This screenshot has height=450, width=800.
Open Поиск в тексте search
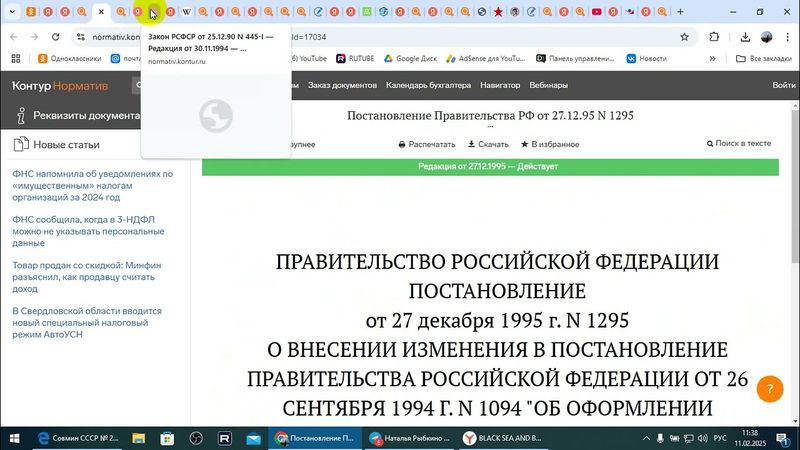click(739, 143)
